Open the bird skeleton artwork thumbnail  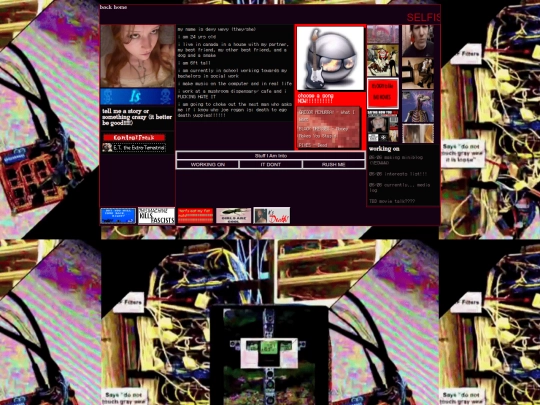point(418,106)
